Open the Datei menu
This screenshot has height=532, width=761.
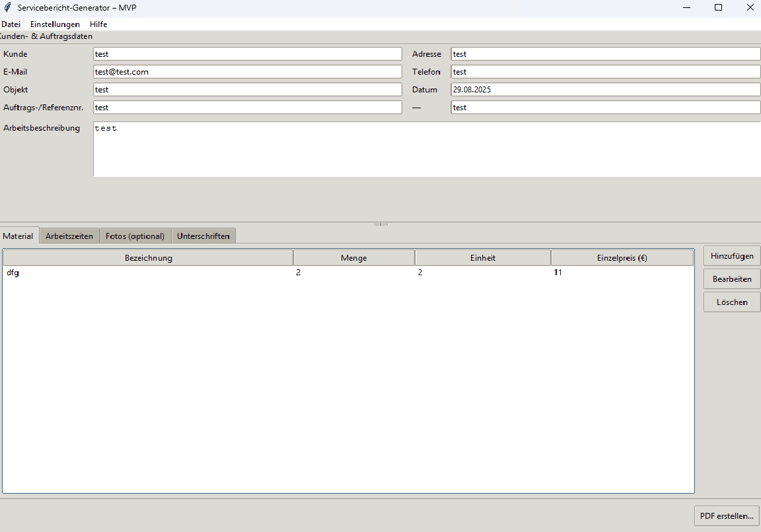point(11,24)
